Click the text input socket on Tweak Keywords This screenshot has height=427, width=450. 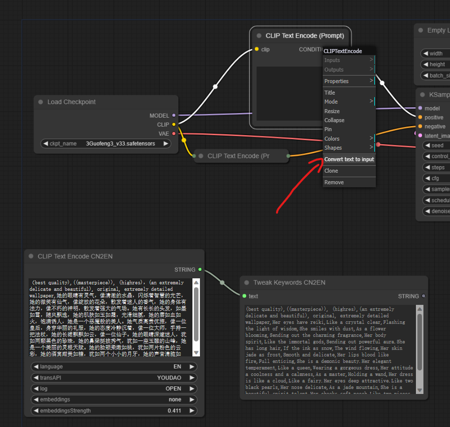pos(244,296)
